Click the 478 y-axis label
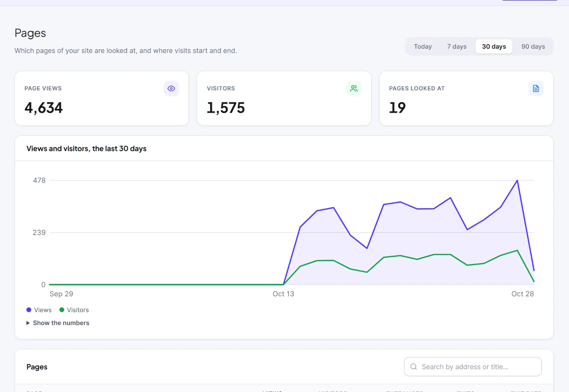The height and width of the screenshot is (392, 569). click(x=39, y=180)
